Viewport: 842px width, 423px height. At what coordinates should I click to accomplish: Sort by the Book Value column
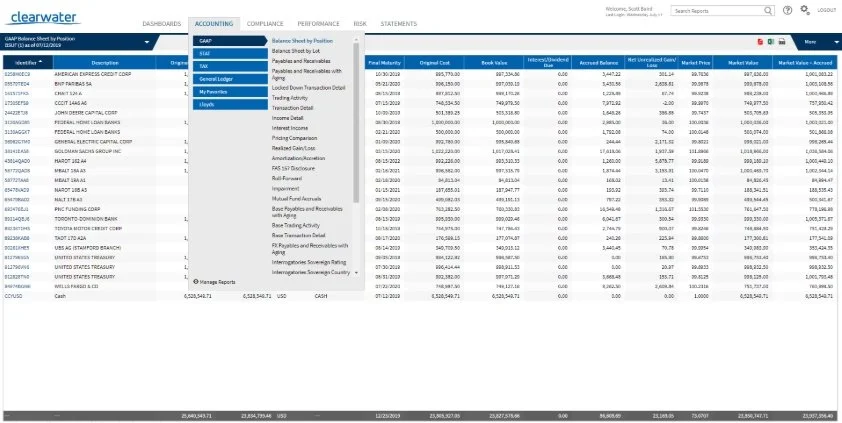[494, 63]
